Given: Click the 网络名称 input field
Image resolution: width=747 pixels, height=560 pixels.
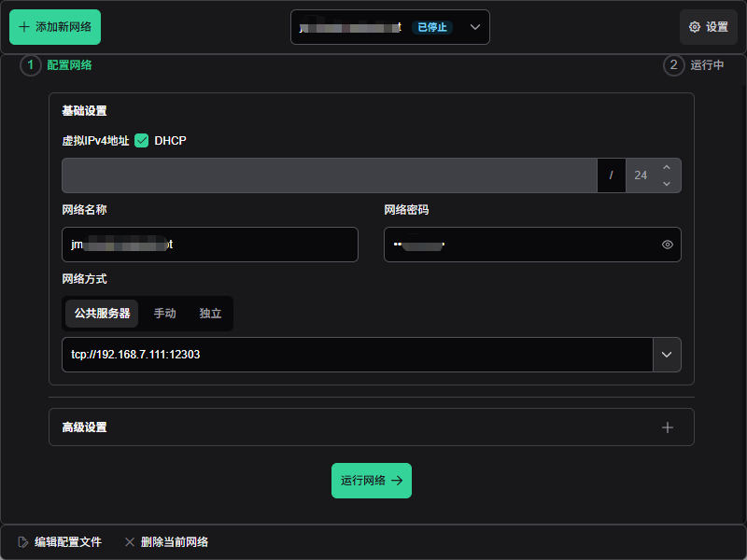Looking at the screenshot, I should [x=210, y=245].
